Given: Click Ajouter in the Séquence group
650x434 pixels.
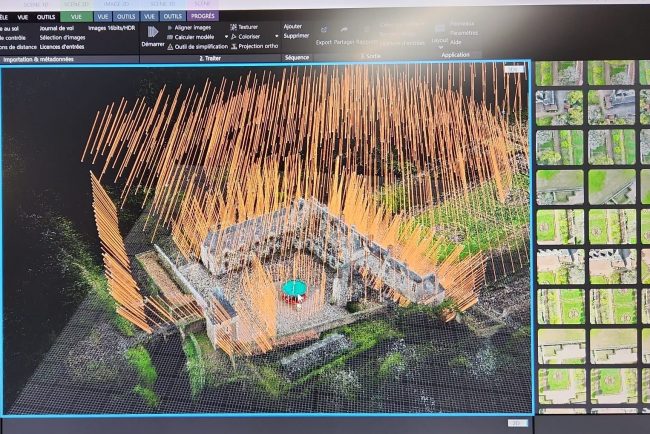Looking at the screenshot, I should [x=293, y=26].
